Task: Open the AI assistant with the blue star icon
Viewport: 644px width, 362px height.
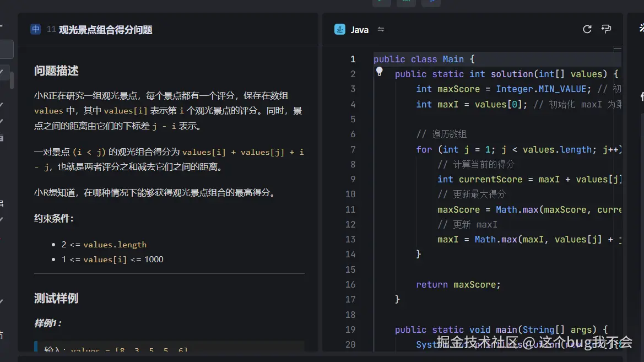Action: 431,3
